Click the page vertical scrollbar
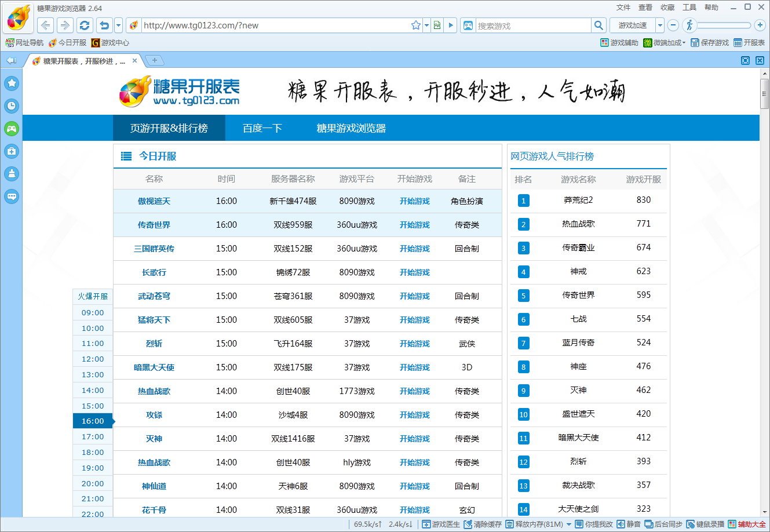The height and width of the screenshot is (532, 770). click(764, 94)
